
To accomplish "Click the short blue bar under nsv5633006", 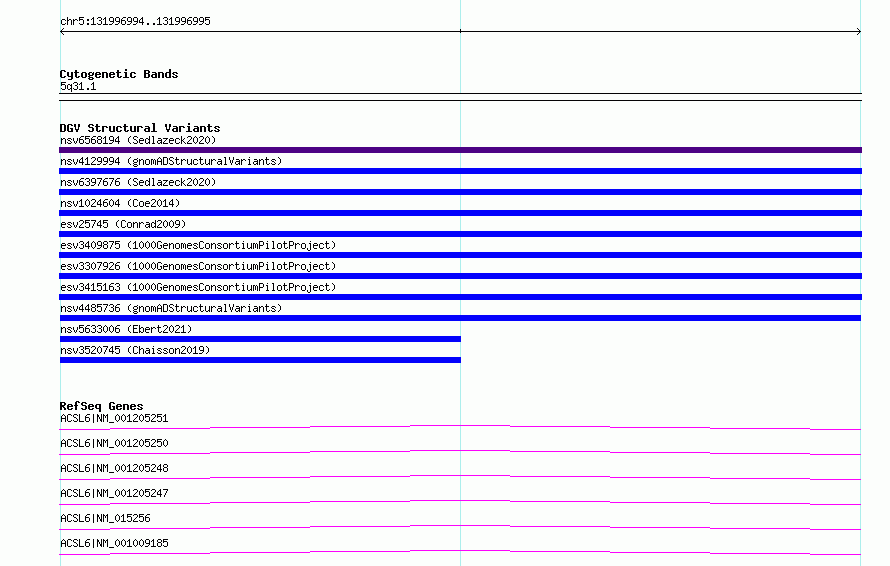I will coord(261,339).
